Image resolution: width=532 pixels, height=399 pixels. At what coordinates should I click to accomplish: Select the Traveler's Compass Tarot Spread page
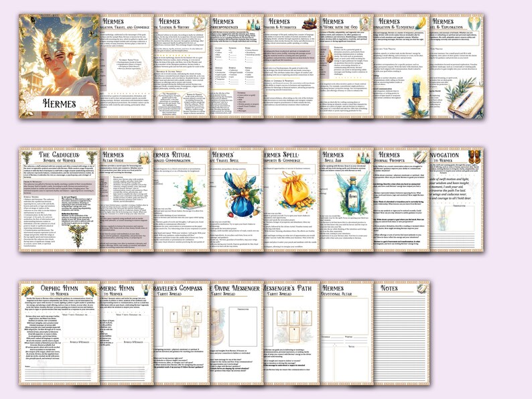pyautogui.click(x=182, y=333)
